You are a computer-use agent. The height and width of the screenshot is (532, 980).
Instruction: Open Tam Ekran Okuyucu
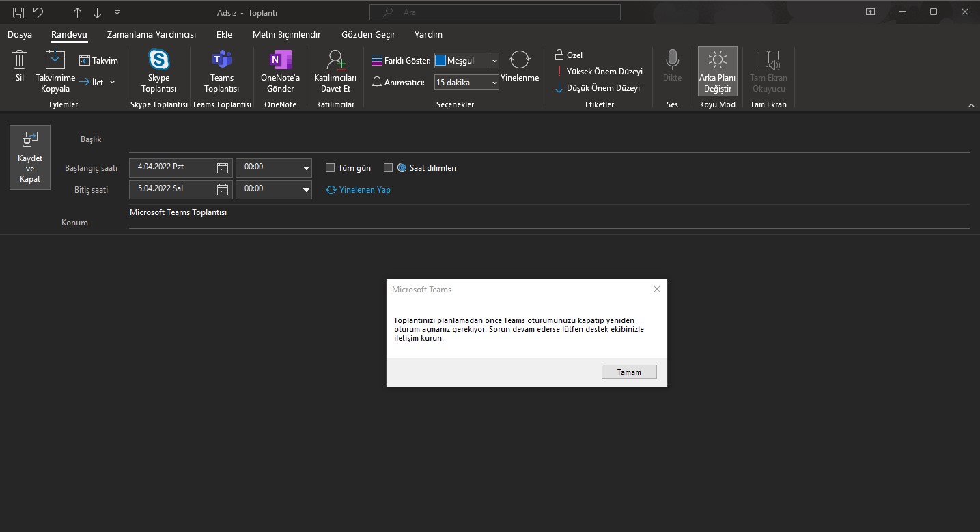pos(768,71)
